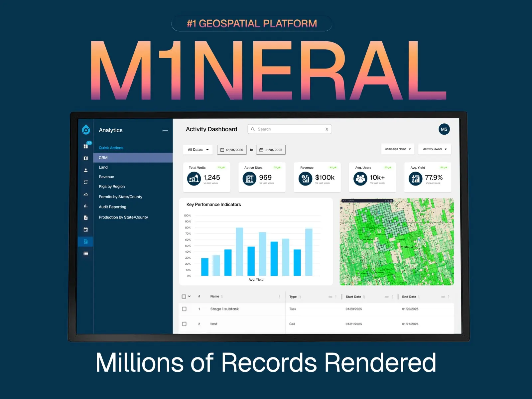Image resolution: width=532 pixels, height=399 pixels.
Task: Click the 01/20/2025 start date cell
Action: (354, 309)
